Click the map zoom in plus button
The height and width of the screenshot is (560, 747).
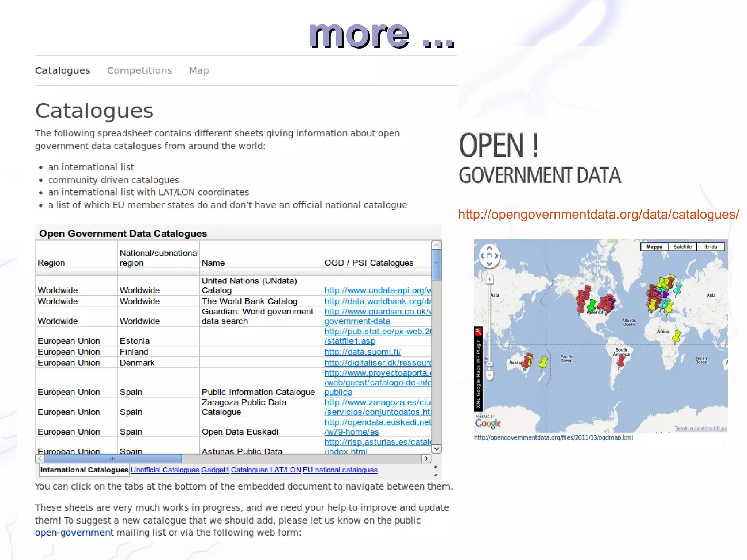pos(489,279)
